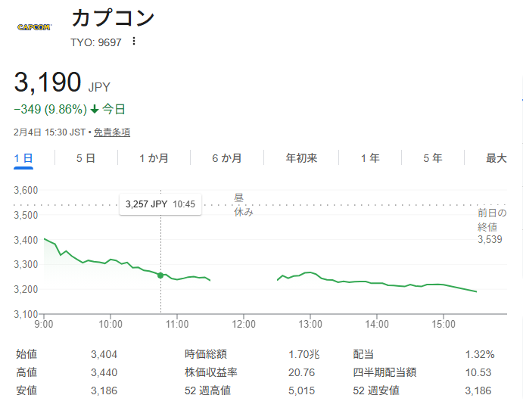
Task: Click the green marker dot on the chart
Action: pyautogui.click(x=160, y=275)
